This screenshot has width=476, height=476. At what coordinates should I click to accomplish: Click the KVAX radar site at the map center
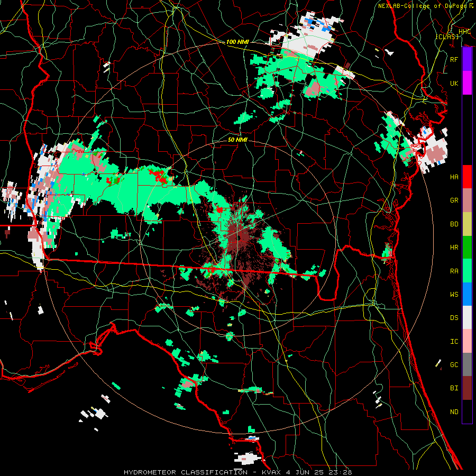[x=238, y=237]
